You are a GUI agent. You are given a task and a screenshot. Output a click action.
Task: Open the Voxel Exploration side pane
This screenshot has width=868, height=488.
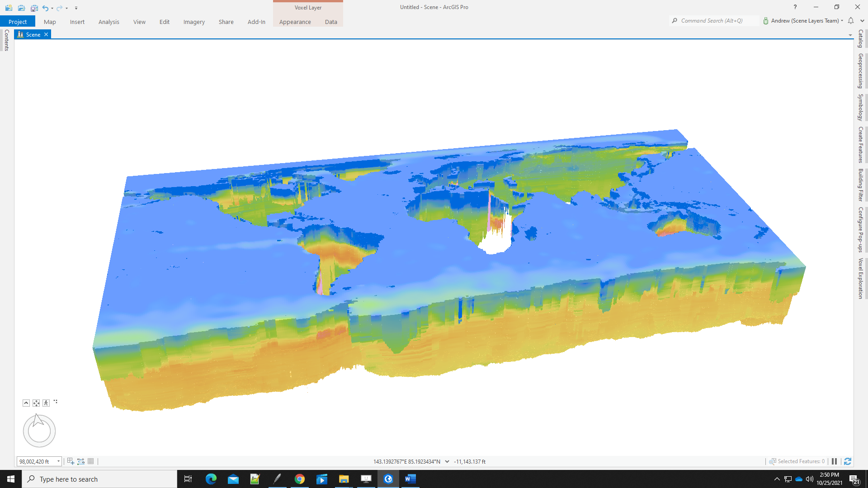pos(861,278)
